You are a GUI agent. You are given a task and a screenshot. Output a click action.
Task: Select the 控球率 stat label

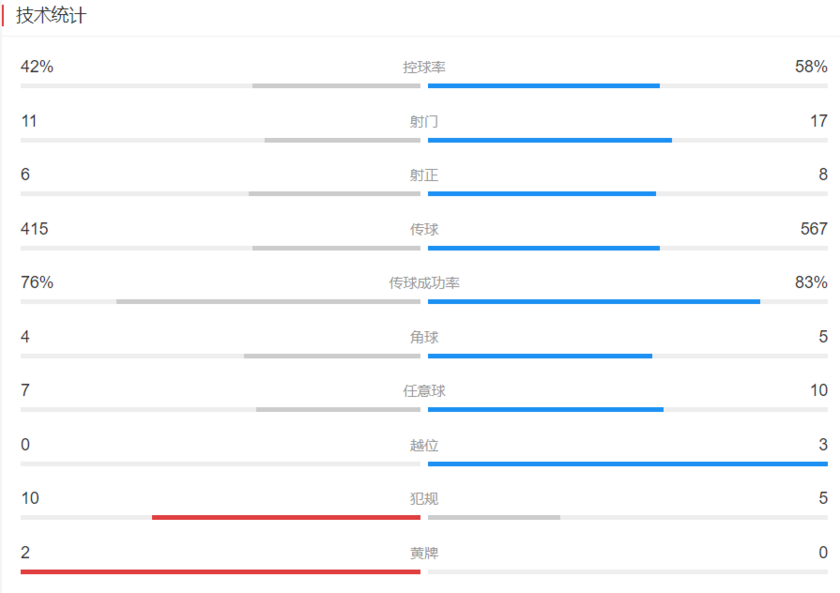point(424,67)
